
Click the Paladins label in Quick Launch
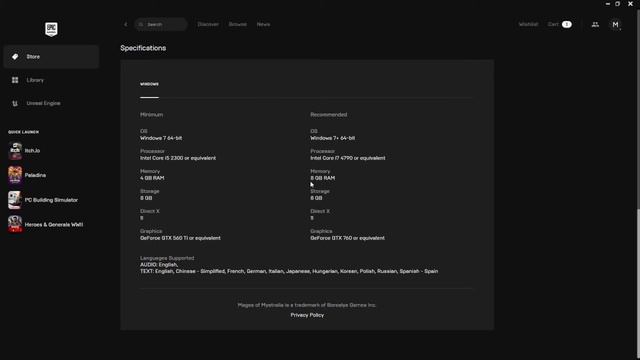[35, 175]
